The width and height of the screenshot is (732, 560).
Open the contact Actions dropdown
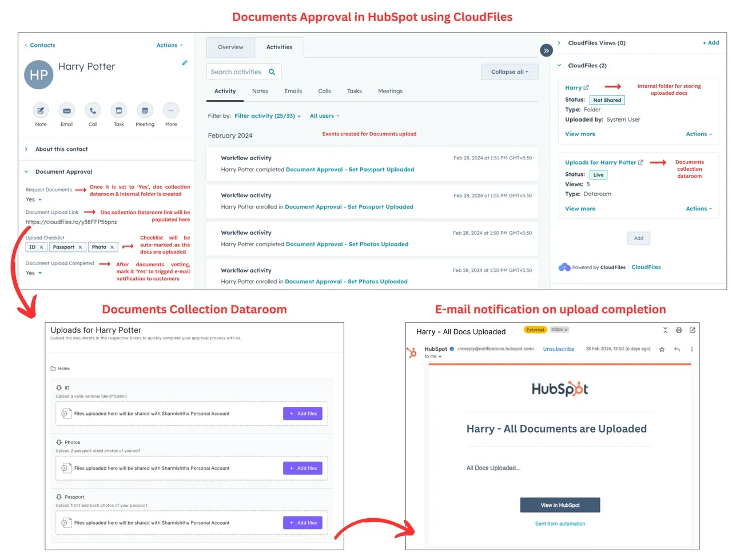[x=170, y=45]
